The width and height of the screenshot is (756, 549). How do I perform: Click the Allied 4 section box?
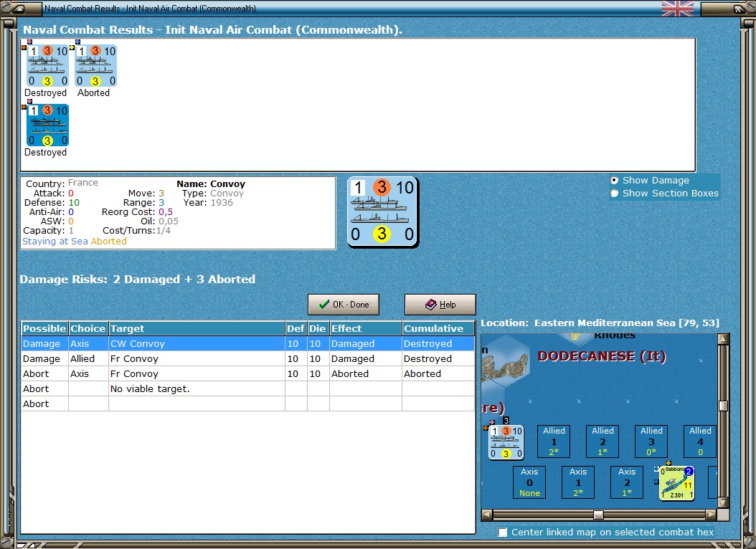point(700,441)
